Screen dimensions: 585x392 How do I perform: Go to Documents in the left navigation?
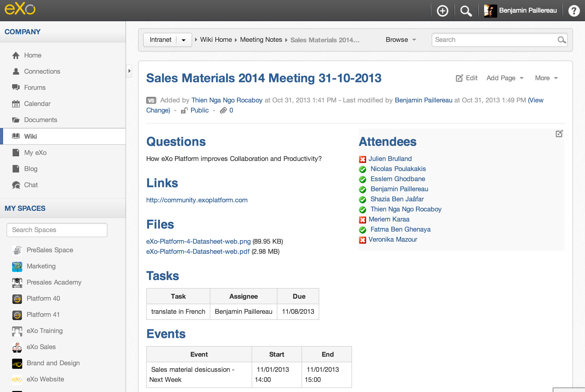(40, 120)
